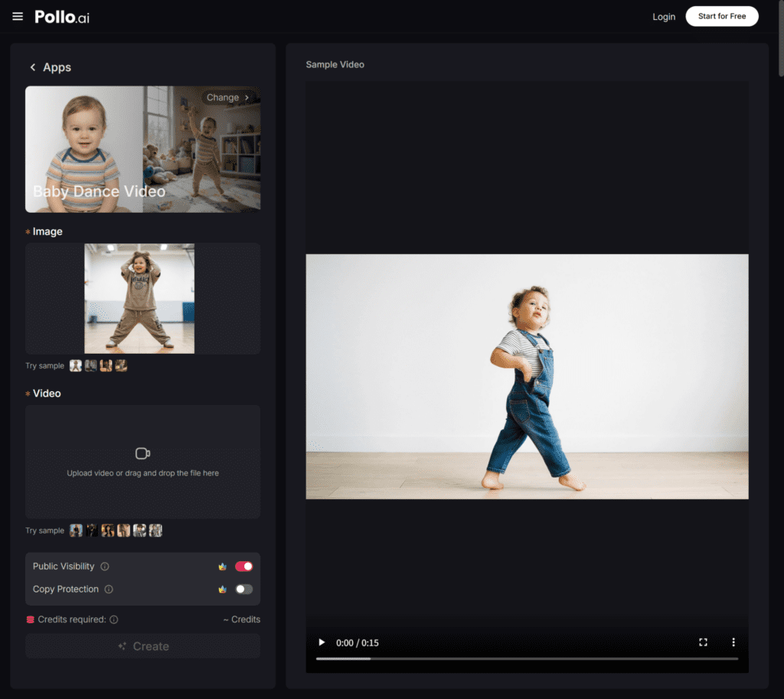Screen dimensions: 784x699
Task: Click the video progress bar
Action: (x=527, y=658)
